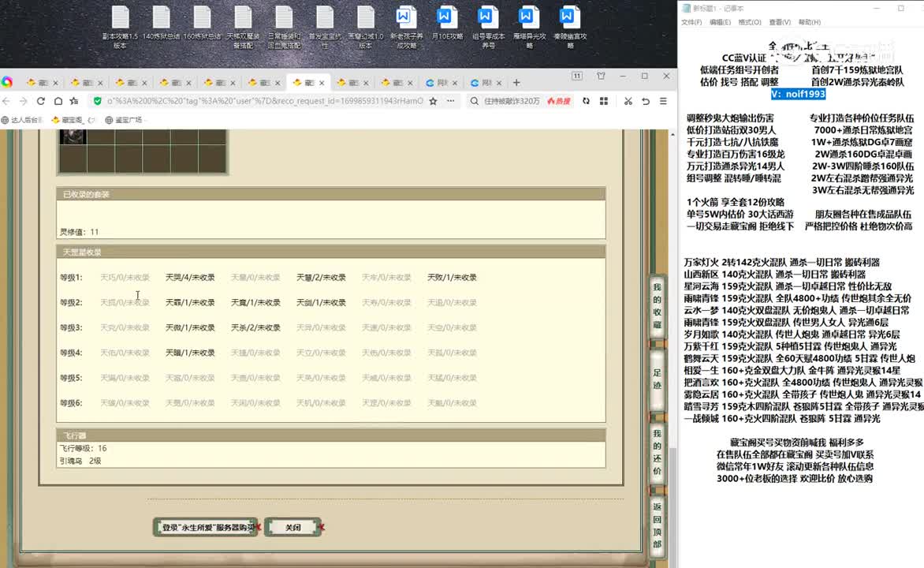Click 登录"永生所爱"服务器购买 button
Viewport: 924px width, 568px height.
pos(207,527)
